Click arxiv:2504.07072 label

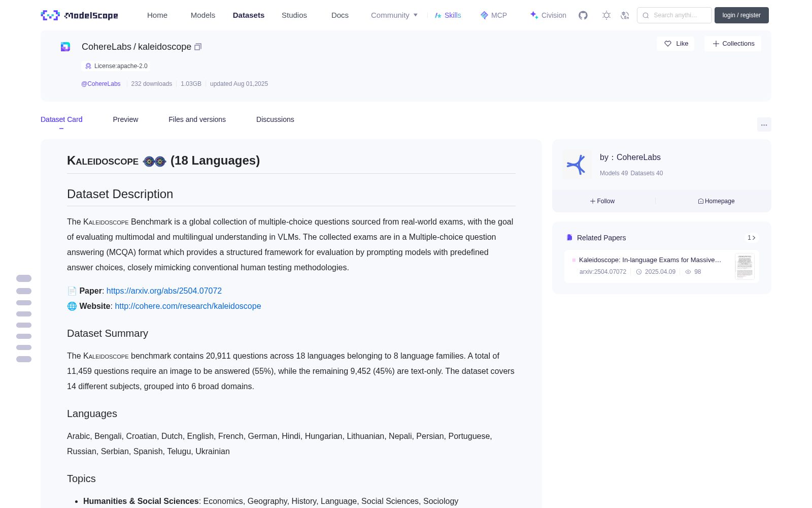point(603,272)
